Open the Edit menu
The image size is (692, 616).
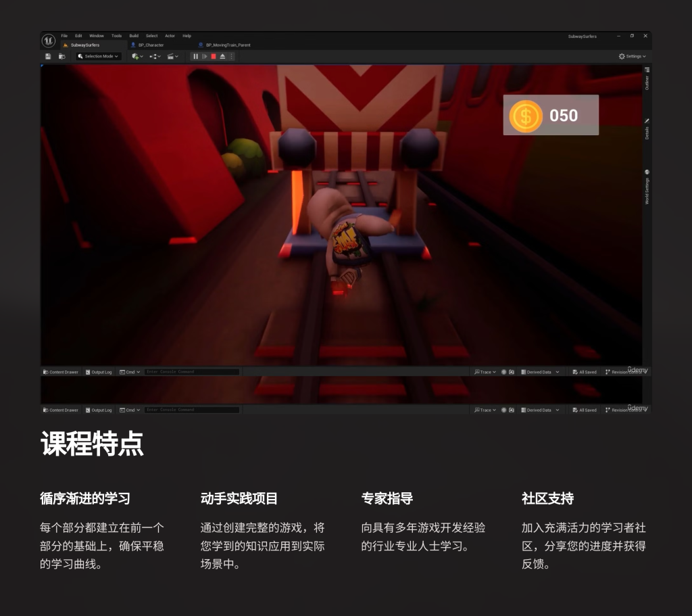click(78, 36)
